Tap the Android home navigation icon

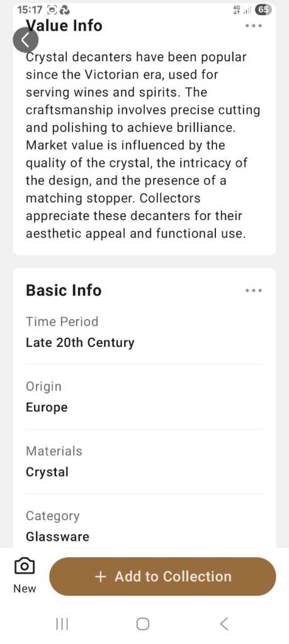click(x=143, y=625)
